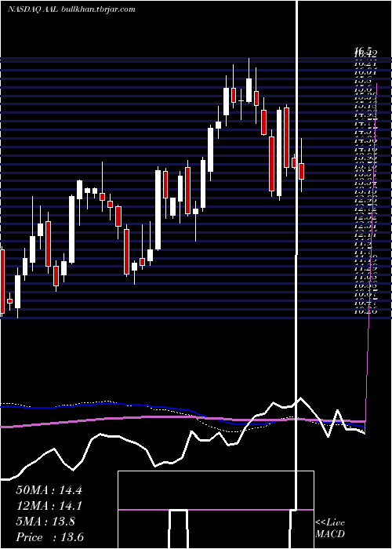Click the NASDAQ AAL bullkhan.tbrjar.com title text

tap(71, 9)
